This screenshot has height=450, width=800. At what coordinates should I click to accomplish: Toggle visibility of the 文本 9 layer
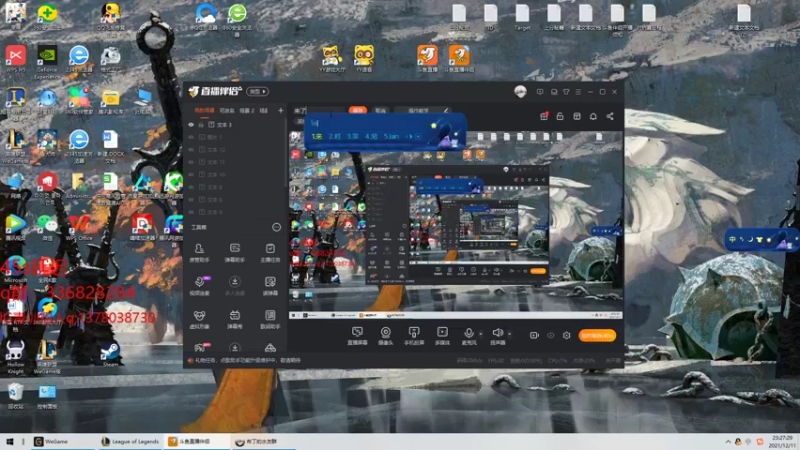tap(191, 212)
